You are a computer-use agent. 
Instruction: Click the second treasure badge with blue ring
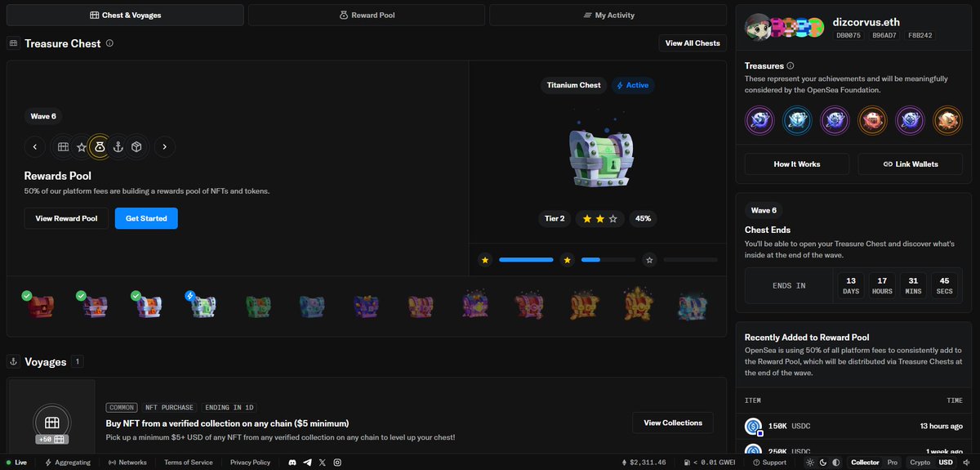pyautogui.click(x=797, y=121)
